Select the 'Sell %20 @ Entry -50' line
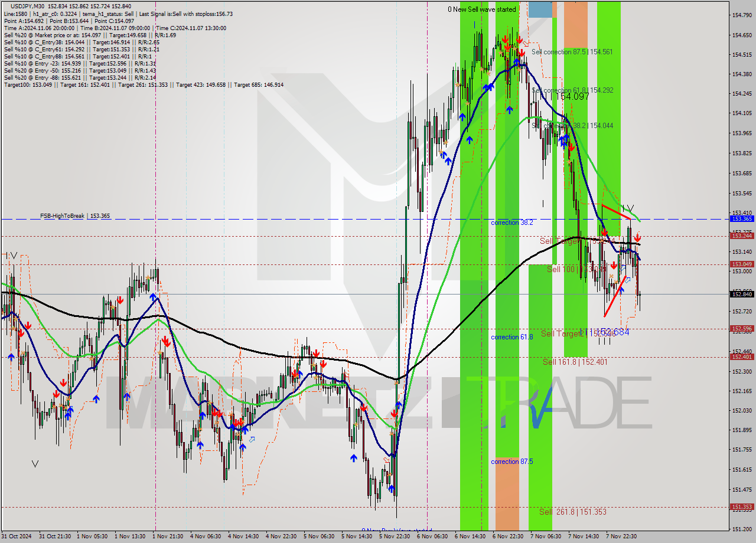The height and width of the screenshot is (543, 756). 80,70
